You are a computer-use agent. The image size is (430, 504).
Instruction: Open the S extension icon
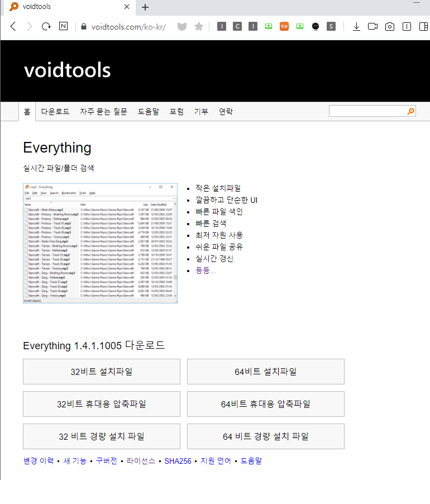(331, 26)
